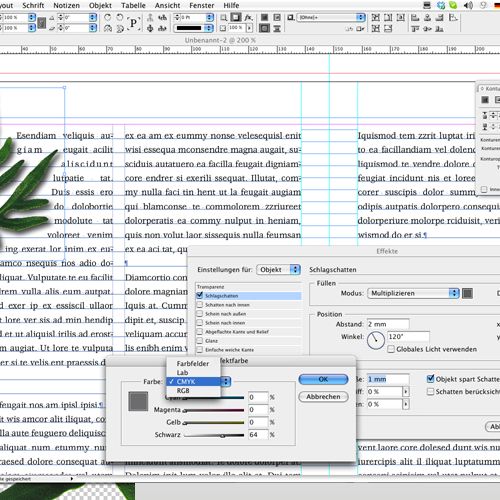Viewport: 500px width, 500px height.
Task: Click the align vertical centers icon
Action: tap(427, 29)
